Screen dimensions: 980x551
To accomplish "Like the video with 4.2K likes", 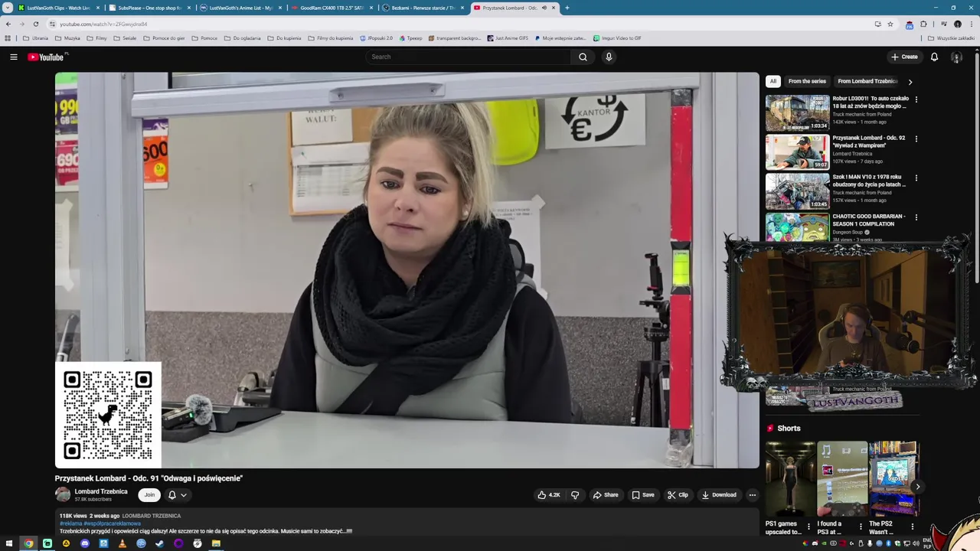I will point(549,495).
